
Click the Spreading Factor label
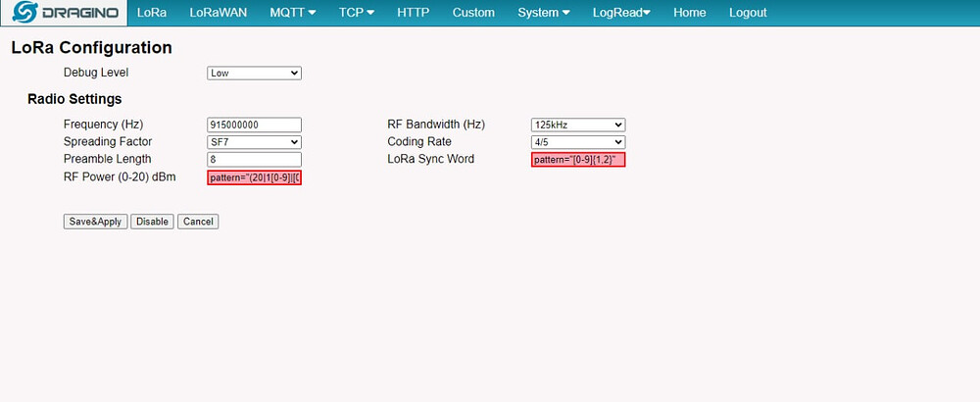(x=108, y=141)
